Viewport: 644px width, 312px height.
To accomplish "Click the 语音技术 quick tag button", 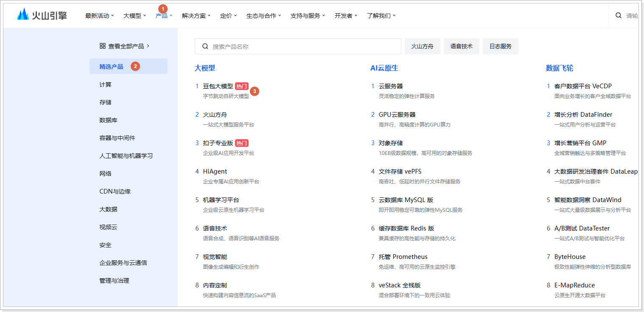I will (462, 46).
